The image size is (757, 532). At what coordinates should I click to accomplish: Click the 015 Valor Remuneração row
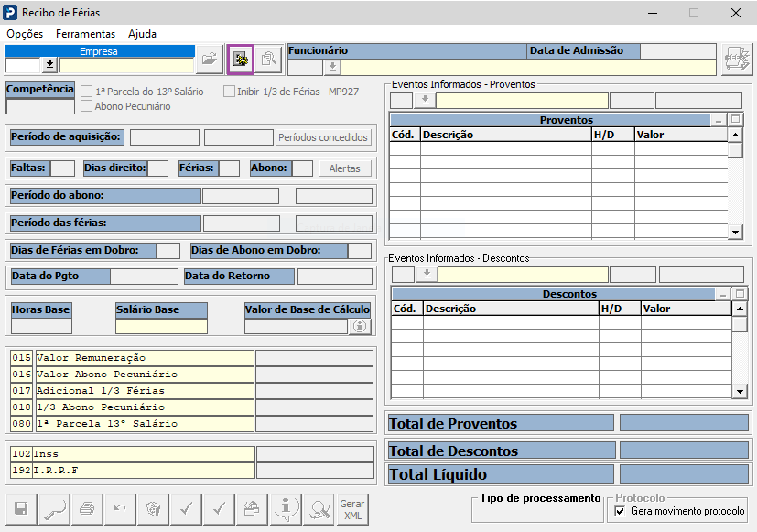click(x=191, y=358)
